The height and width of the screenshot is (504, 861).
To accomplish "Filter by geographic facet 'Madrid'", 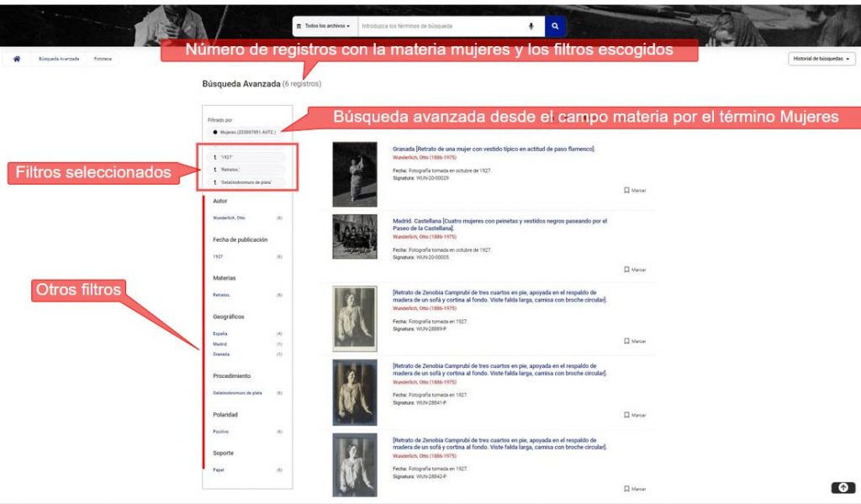I will [219, 344].
